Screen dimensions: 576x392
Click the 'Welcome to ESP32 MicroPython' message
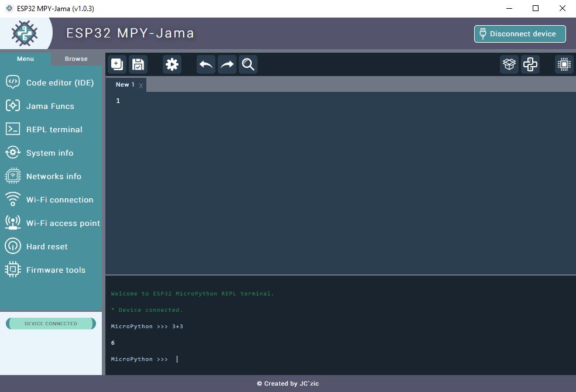pos(193,294)
